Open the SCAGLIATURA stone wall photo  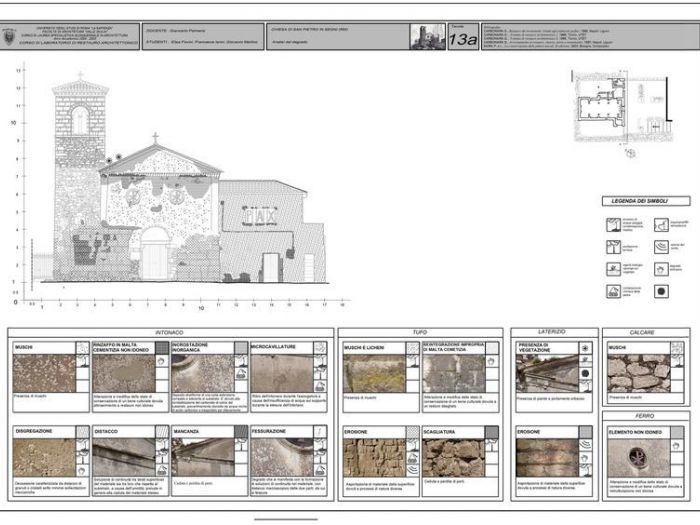(x=454, y=458)
